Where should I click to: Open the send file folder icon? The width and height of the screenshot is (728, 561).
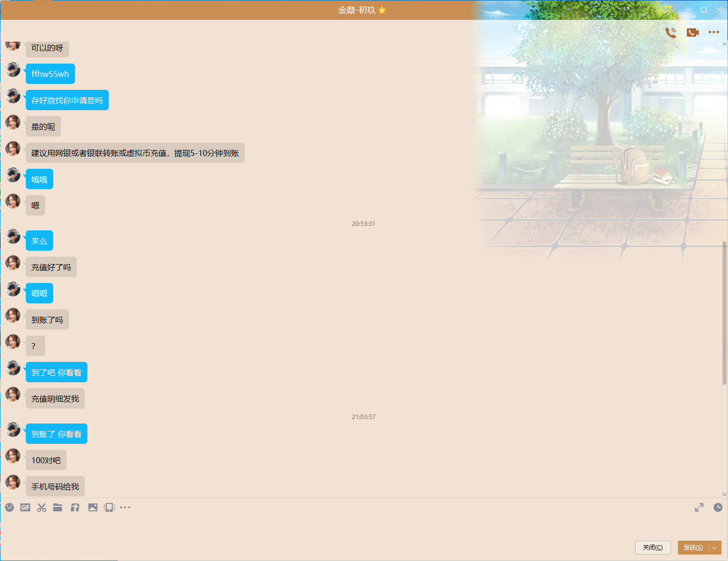(58, 507)
